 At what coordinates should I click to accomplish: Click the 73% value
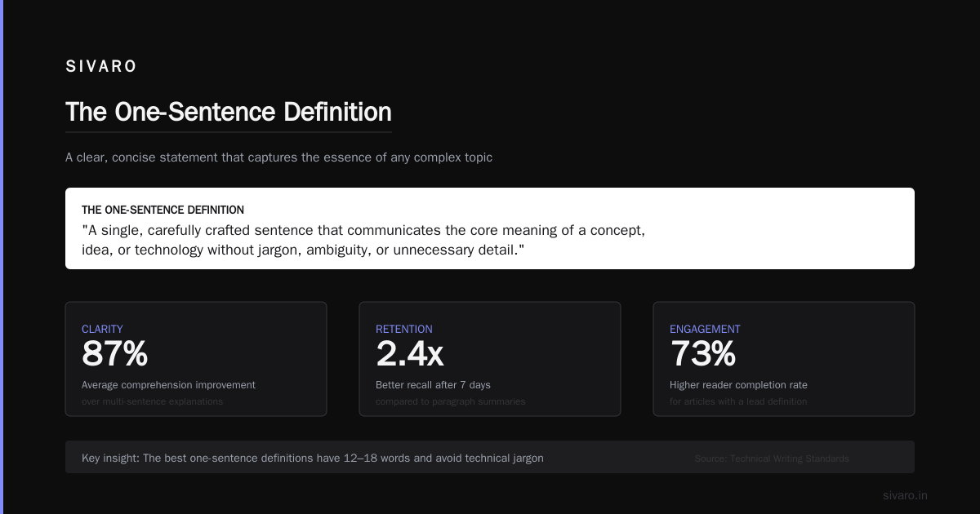click(x=703, y=354)
